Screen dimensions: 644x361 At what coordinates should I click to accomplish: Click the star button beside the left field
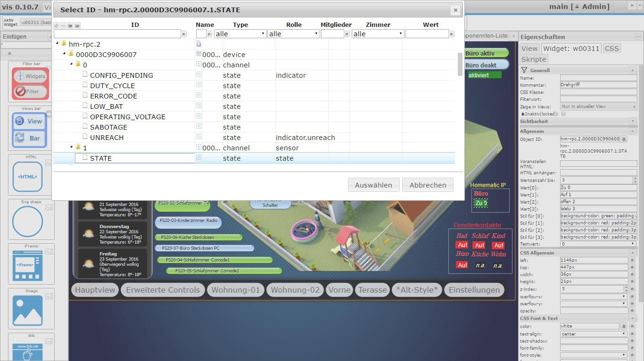point(632,260)
